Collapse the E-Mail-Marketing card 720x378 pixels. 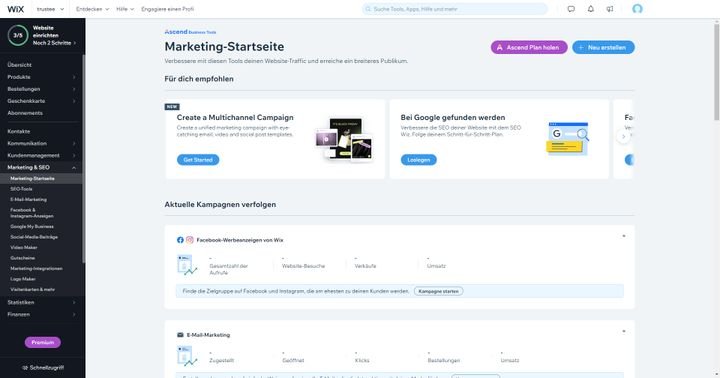[624, 331]
